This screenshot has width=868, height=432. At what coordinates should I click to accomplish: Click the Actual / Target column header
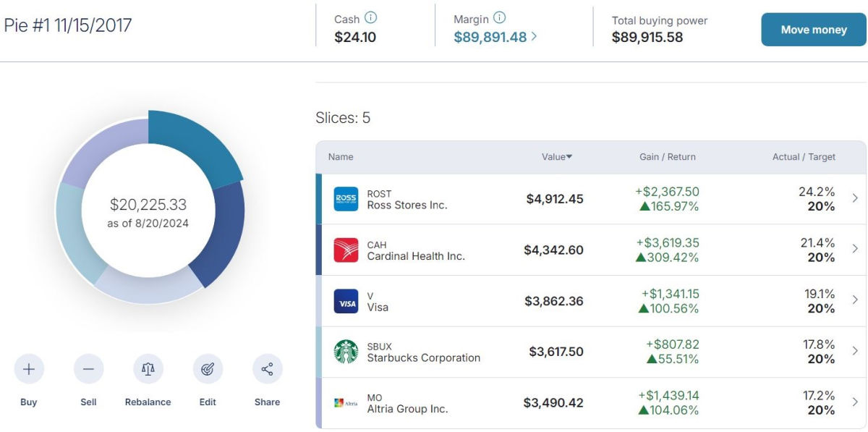[804, 156]
